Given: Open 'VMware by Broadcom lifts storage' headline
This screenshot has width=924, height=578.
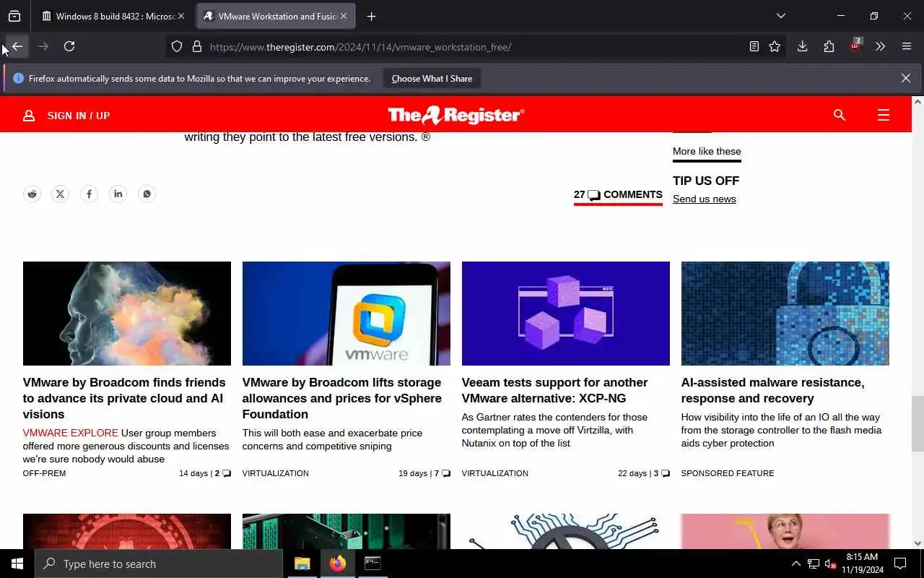Looking at the screenshot, I should [342, 398].
